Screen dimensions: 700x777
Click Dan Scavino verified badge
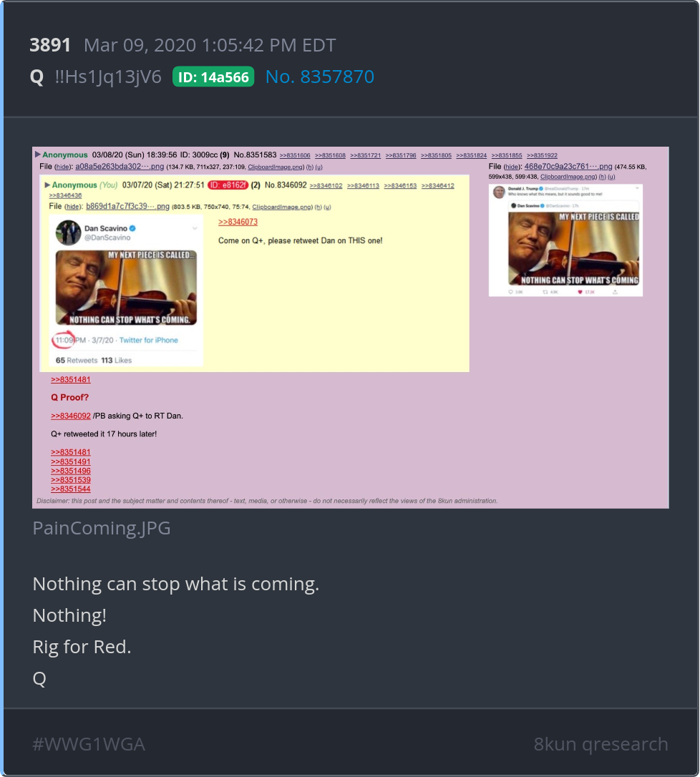coord(132,228)
